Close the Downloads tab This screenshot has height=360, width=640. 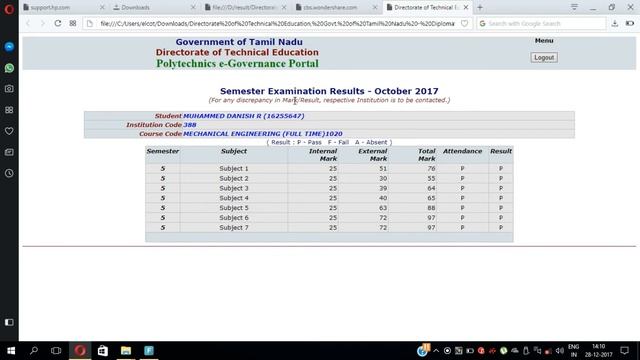193,7
